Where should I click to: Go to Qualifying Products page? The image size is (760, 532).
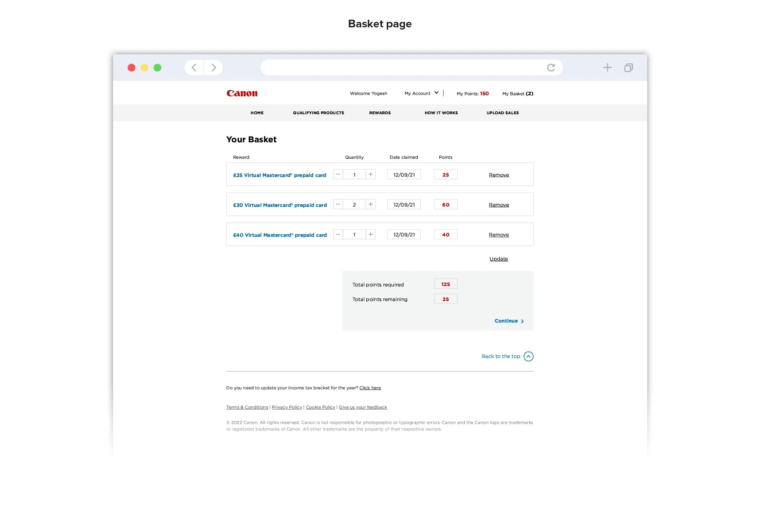click(x=318, y=113)
